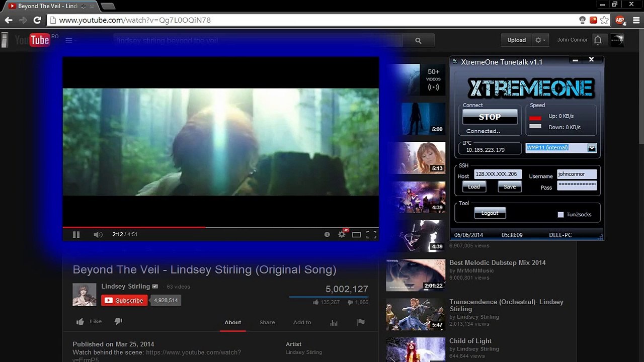The width and height of the screenshot is (644, 362).
Task: Open the Adblock Plus extension icon
Action: [620, 20]
